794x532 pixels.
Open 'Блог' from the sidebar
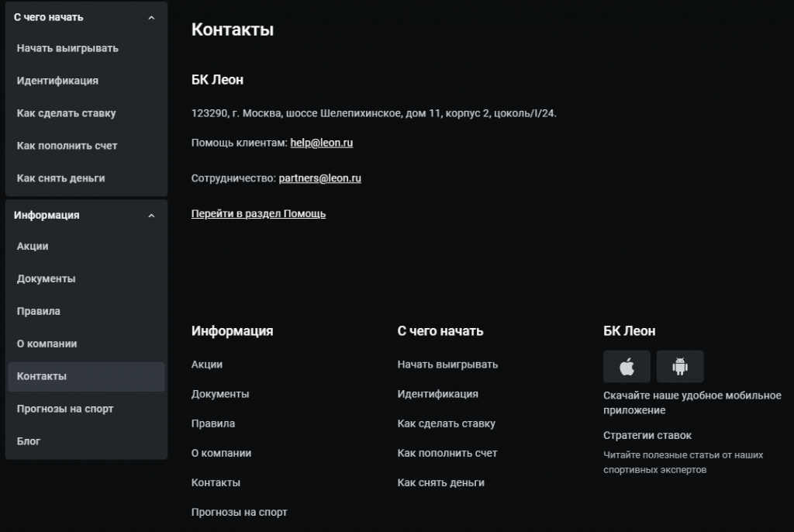click(x=29, y=441)
